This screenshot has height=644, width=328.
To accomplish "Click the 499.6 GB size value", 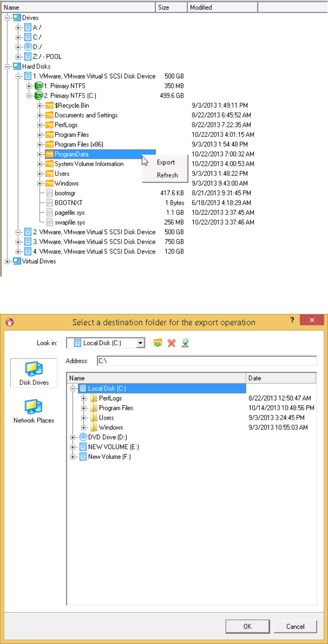I will (173, 95).
